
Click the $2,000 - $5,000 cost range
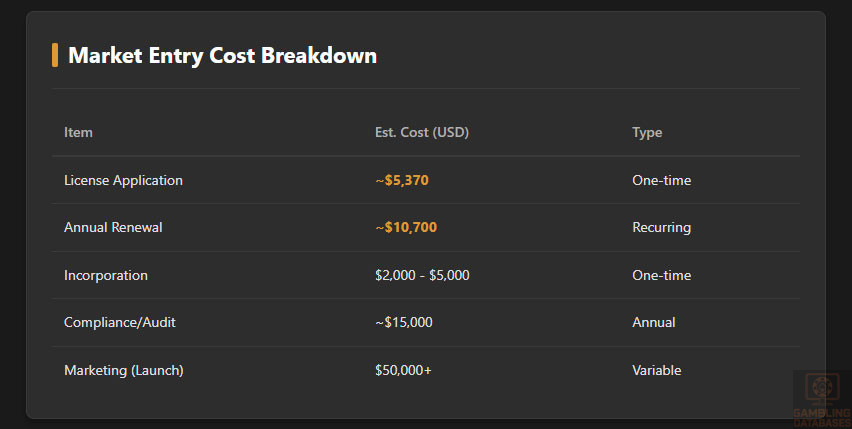422,275
